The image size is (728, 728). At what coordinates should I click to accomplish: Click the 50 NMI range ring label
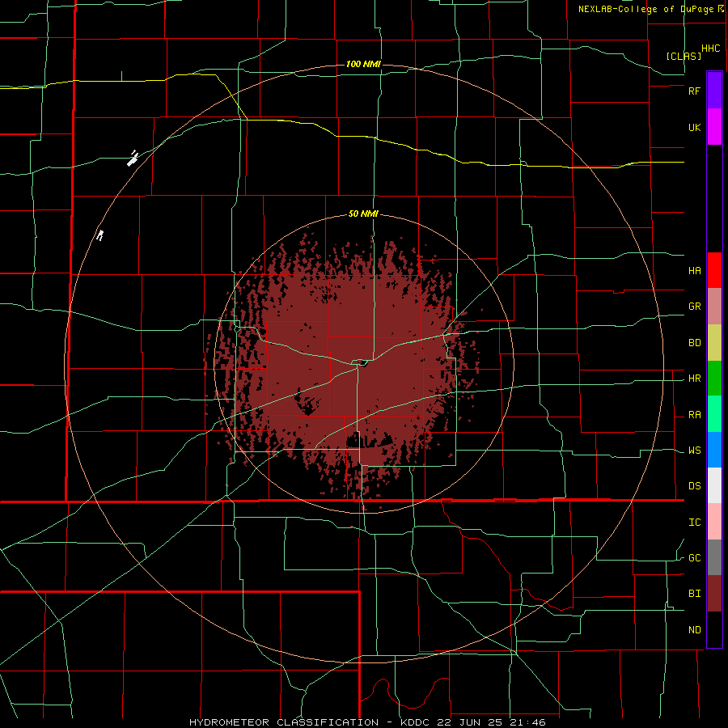click(363, 214)
